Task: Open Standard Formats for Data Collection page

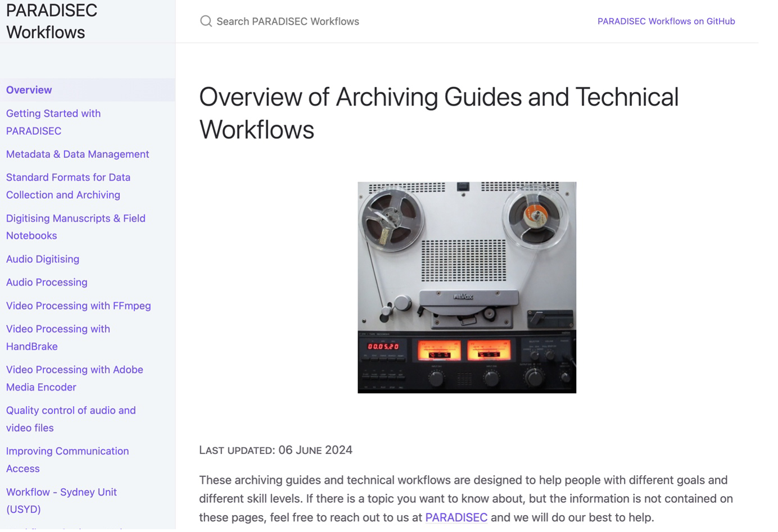Action: coord(68,186)
